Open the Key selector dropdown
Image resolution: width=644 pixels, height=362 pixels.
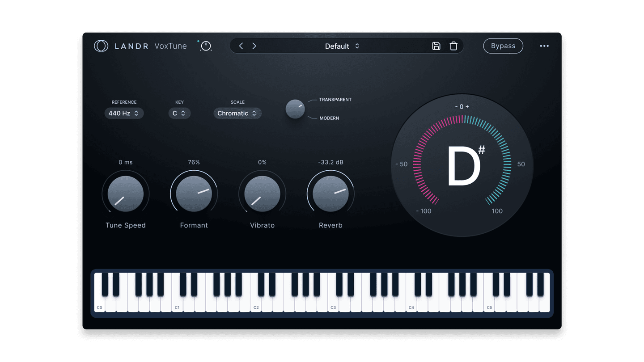pos(179,113)
